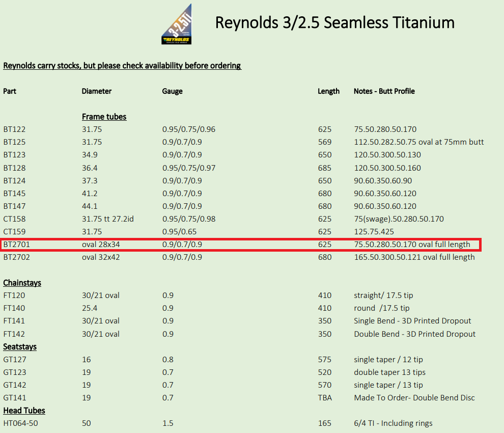The image size is (504, 433).
Task: Open the Chainstays section heading
Action: coord(22,283)
